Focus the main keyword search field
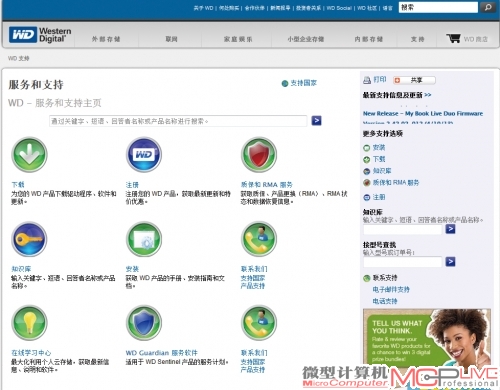500x390 pixels. (178, 121)
